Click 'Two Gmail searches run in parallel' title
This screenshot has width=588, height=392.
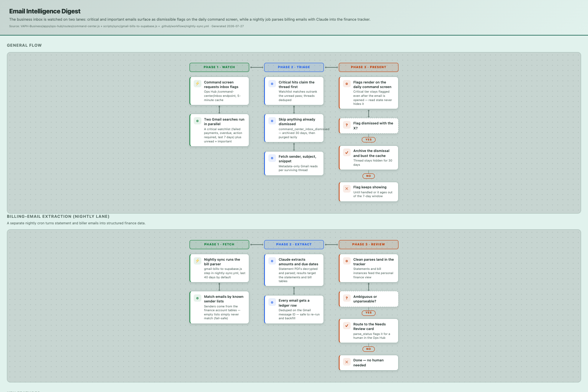coord(224,122)
